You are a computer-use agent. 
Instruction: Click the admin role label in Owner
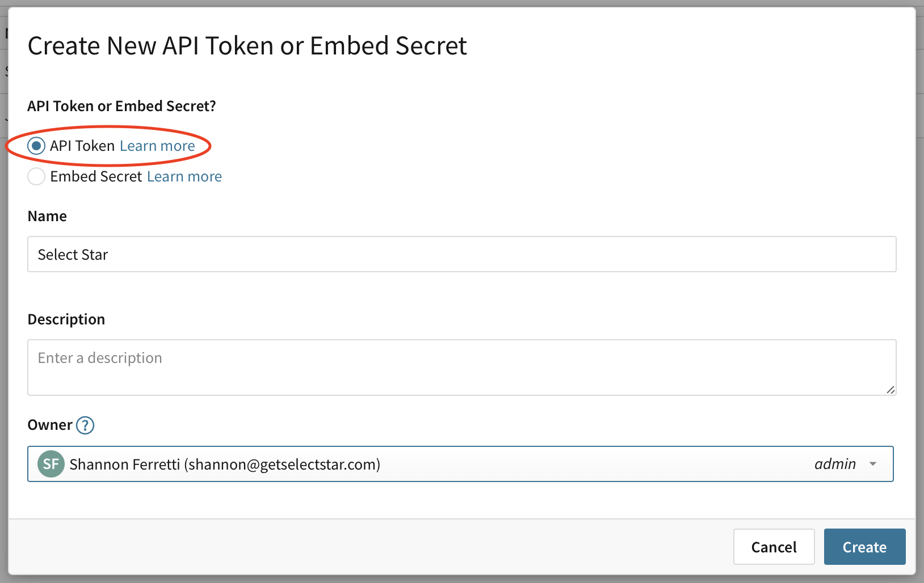click(x=835, y=464)
